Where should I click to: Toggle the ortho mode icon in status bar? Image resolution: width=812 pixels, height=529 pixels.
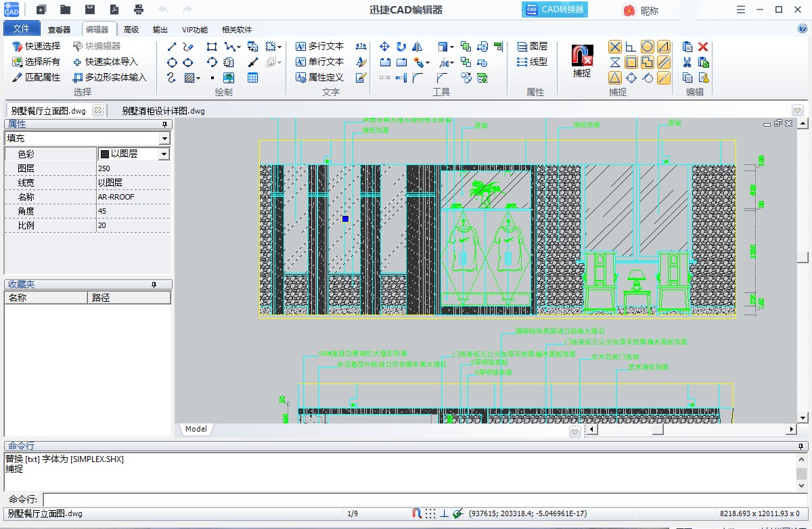click(x=444, y=513)
